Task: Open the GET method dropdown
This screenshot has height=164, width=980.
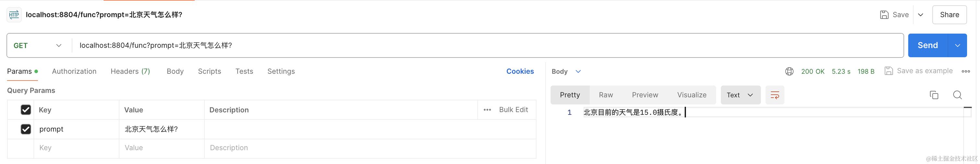Action: [38, 45]
